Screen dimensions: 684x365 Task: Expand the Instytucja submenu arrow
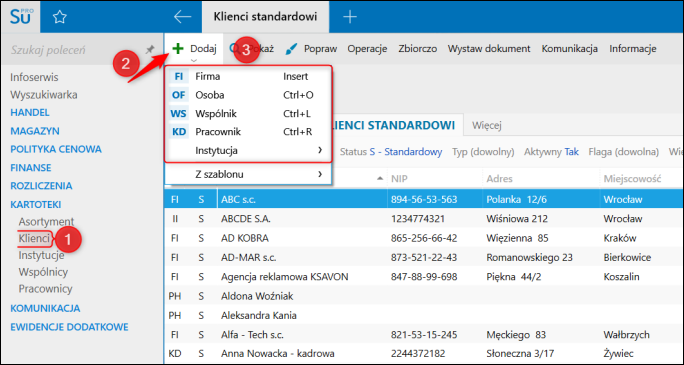[x=320, y=150]
